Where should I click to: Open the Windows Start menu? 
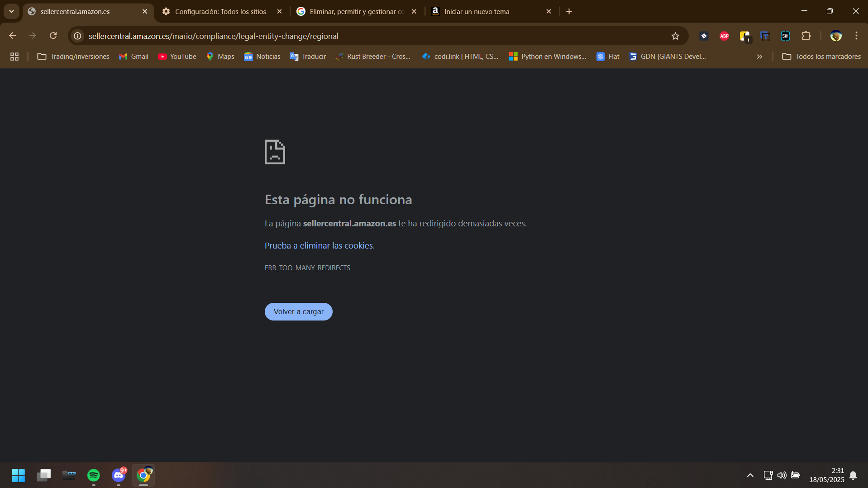pyautogui.click(x=18, y=475)
